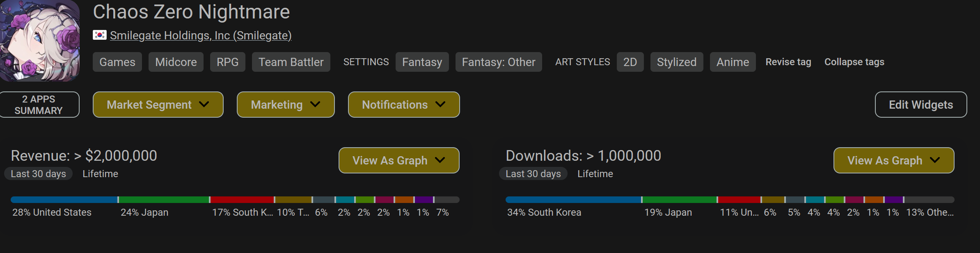Click the Fantasy setting tag

pyautogui.click(x=422, y=62)
